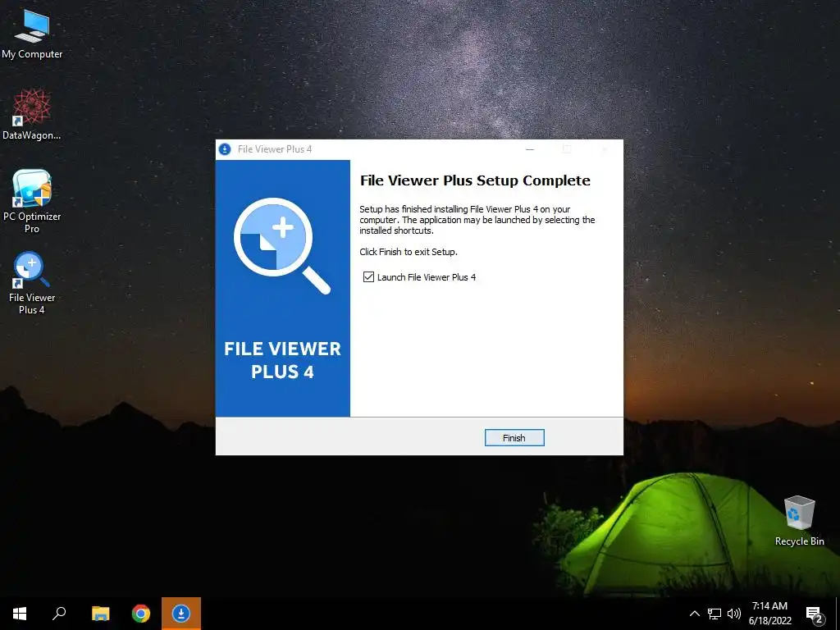
Task: Open the notification center icon
Action: tap(815, 614)
